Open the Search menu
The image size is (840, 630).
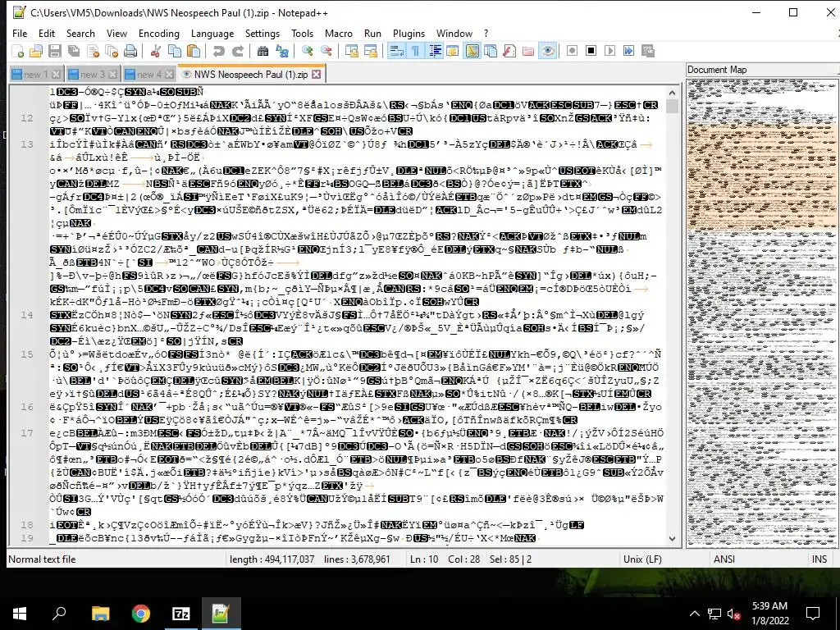[x=80, y=33]
